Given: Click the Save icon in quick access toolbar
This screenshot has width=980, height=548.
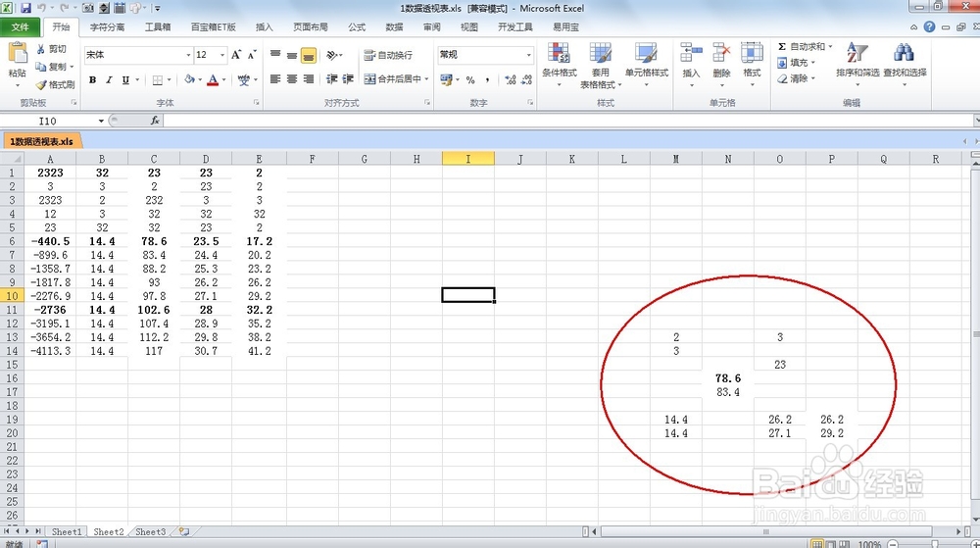Looking at the screenshot, I should coord(25,8).
